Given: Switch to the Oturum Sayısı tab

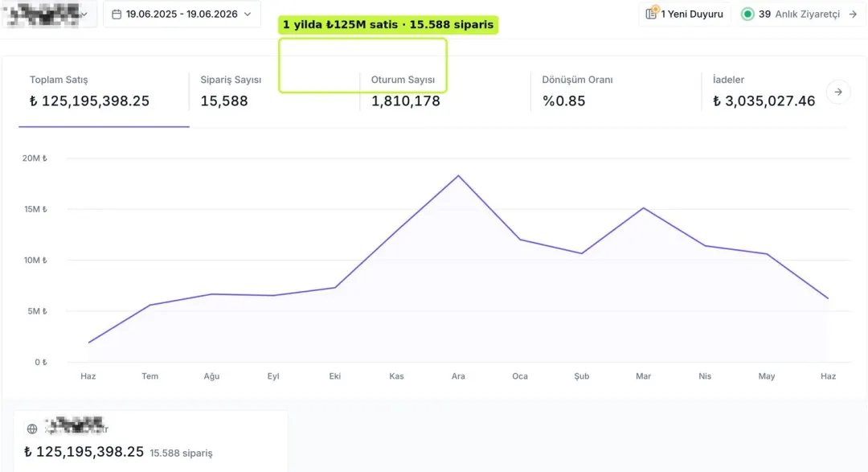Looking at the screenshot, I should pos(445,92).
